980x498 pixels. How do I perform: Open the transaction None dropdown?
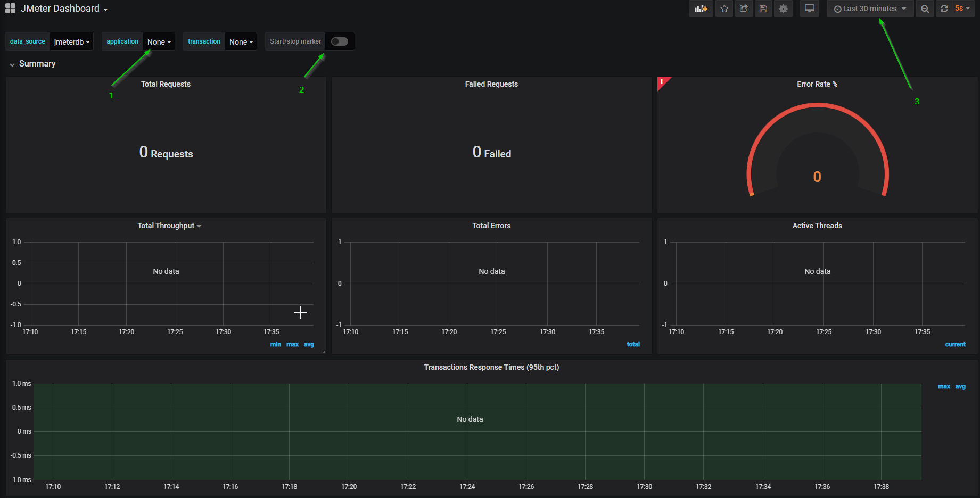(241, 41)
